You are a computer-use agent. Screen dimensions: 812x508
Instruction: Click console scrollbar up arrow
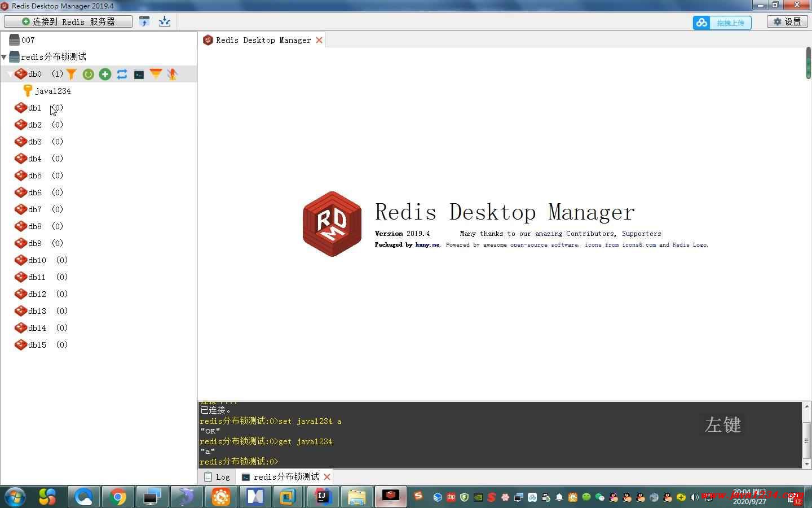coord(807,406)
